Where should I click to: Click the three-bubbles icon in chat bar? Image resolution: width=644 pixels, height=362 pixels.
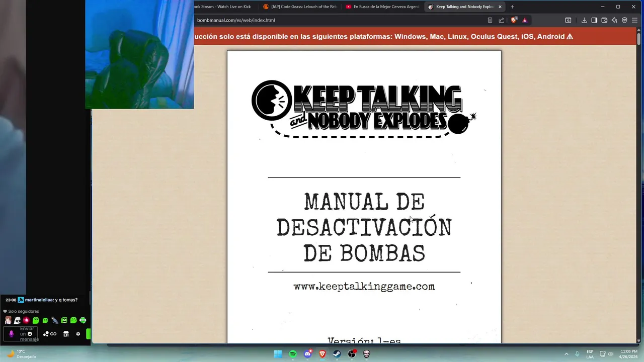point(46,334)
